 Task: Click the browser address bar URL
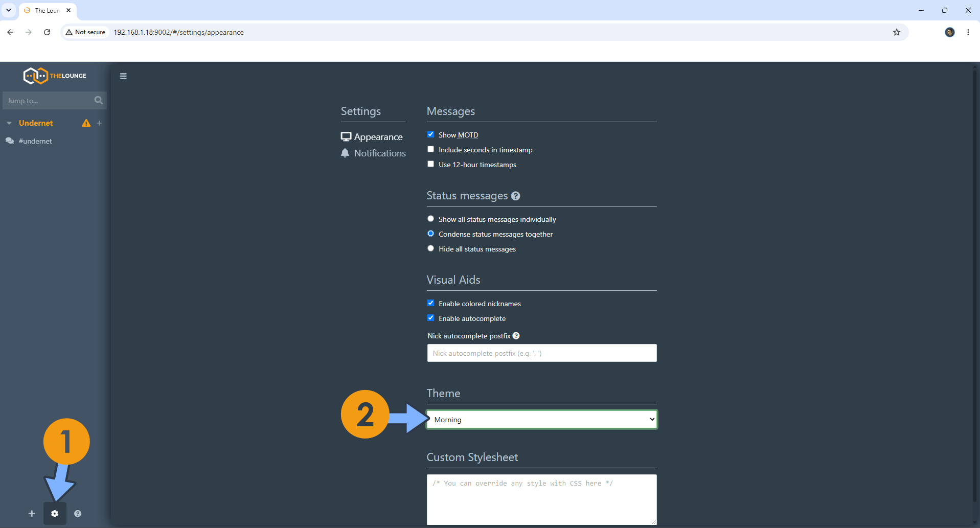click(178, 32)
